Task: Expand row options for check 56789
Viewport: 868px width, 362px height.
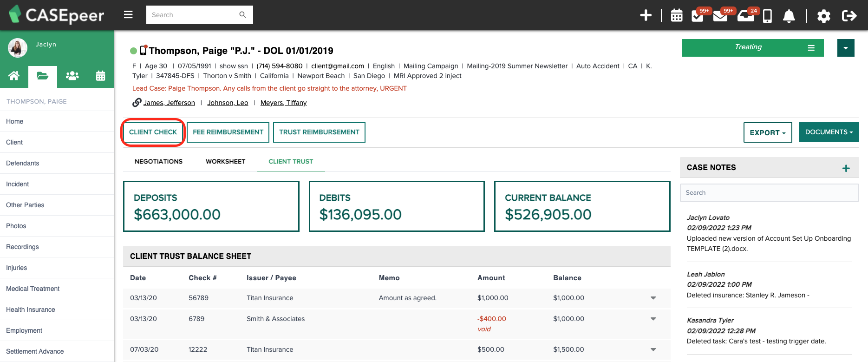Action: click(x=653, y=298)
